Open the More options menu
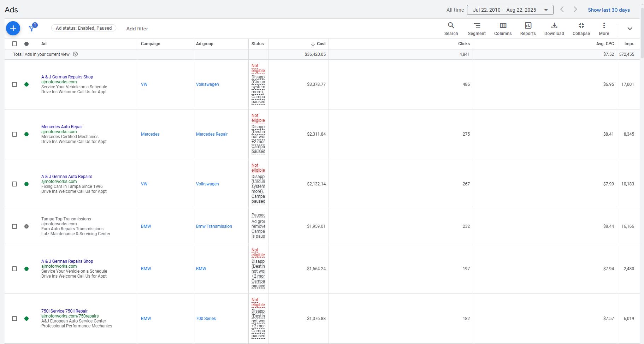This screenshot has height=344, width=644. 604,29
